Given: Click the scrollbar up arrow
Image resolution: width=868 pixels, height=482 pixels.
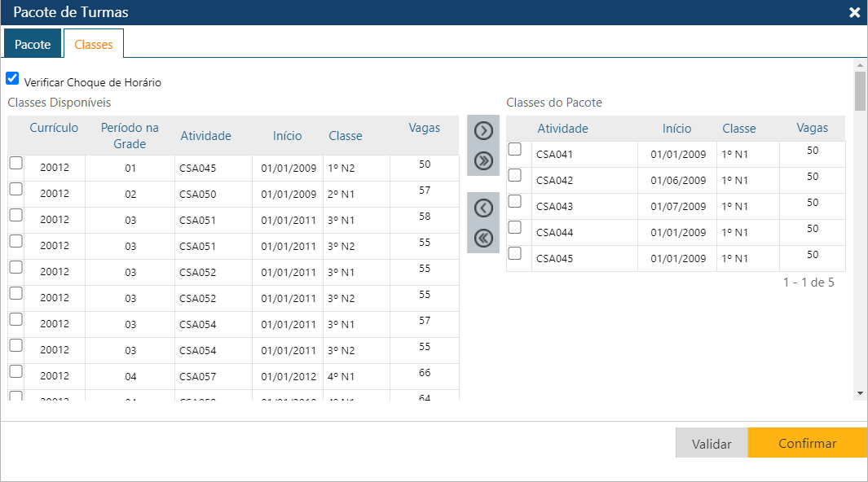Looking at the screenshot, I should pyautogui.click(x=860, y=64).
